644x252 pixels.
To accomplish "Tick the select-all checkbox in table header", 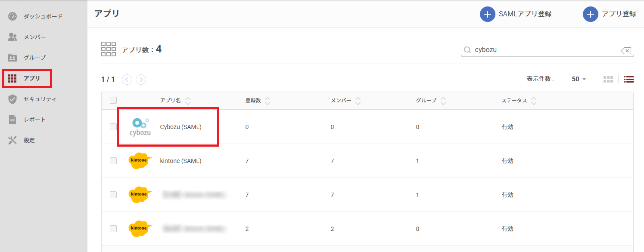I will pos(113,100).
